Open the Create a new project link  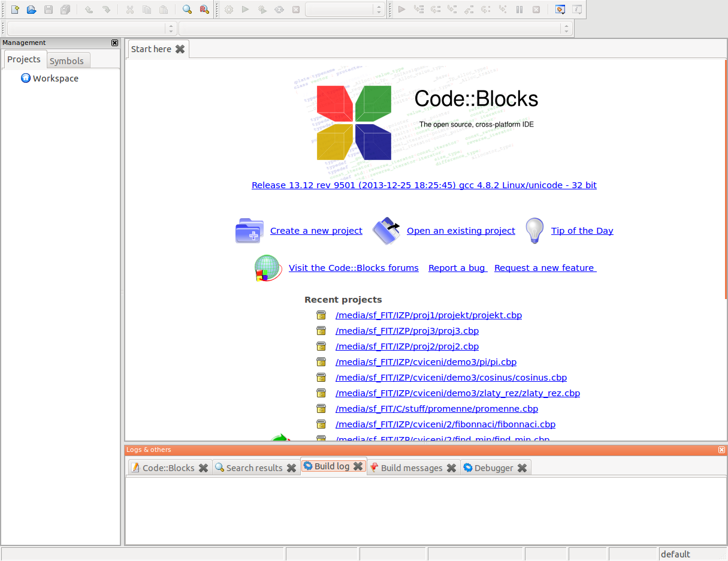tap(316, 230)
